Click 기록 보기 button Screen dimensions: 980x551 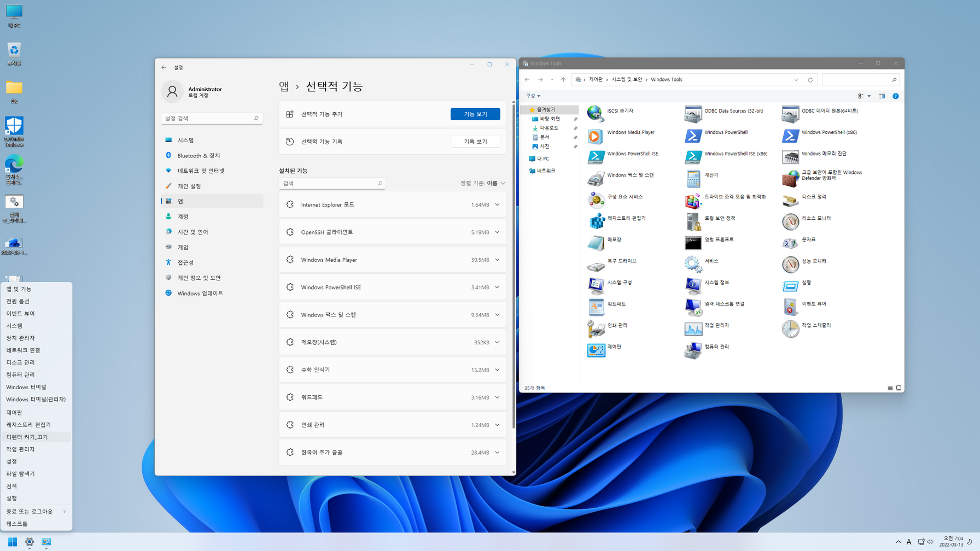(x=475, y=142)
